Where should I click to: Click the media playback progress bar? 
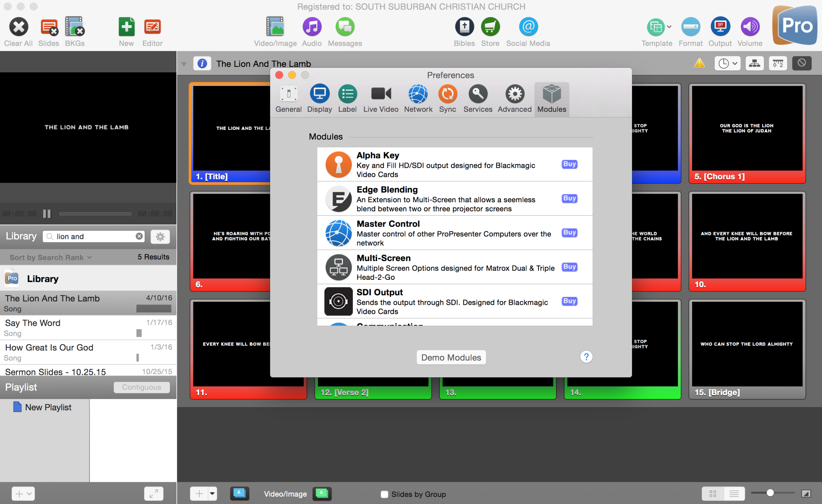pos(95,214)
